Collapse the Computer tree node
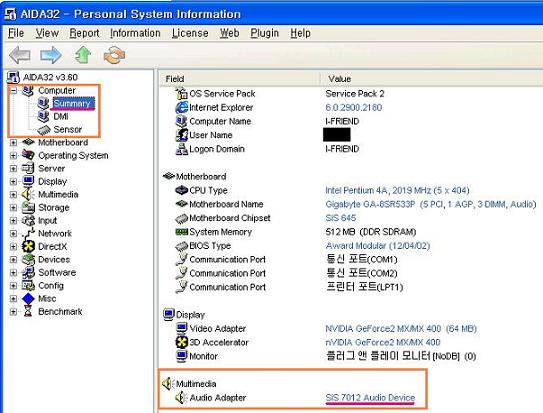The height and width of the screenshot is (413, 543). coord(14,91)
